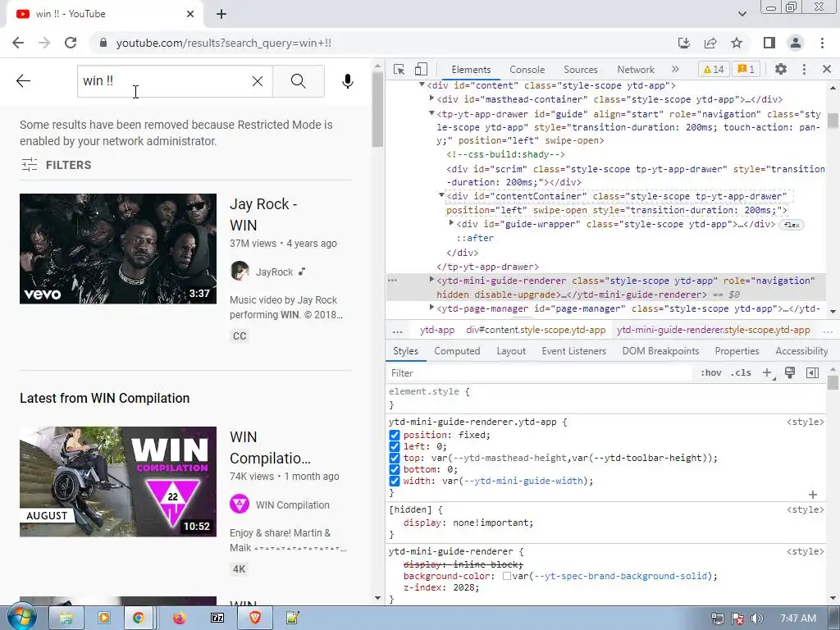Click the 1 issue badge
This screenshot has width=840, height=630.
[746, 69]
